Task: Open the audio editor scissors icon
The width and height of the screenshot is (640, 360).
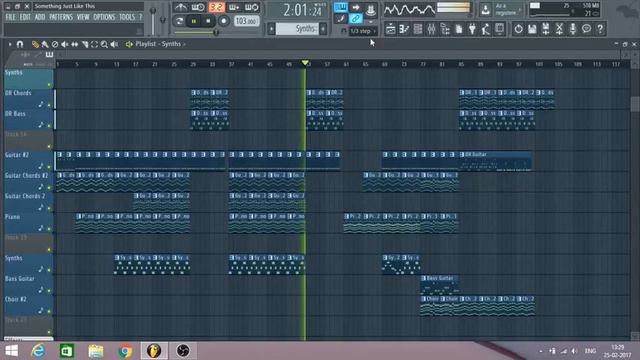Action: 559,29
